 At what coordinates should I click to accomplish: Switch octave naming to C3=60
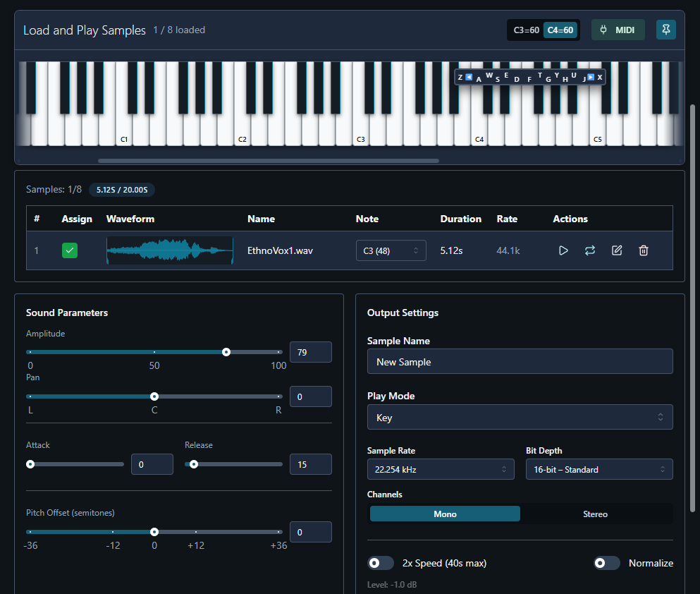coord(526,30)
